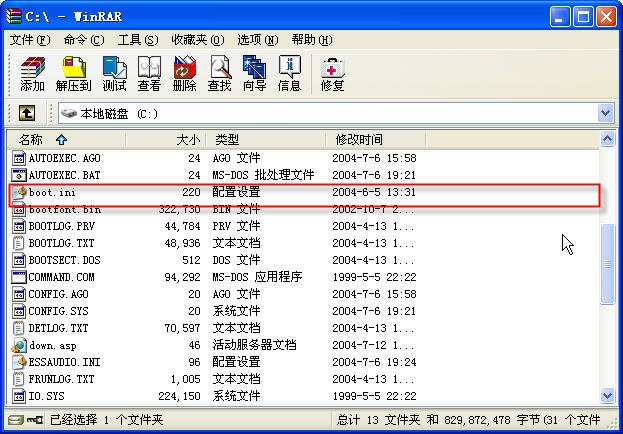
Task: Select the DETLOG.TXT file icon
Action: click(x=19, y=328)
